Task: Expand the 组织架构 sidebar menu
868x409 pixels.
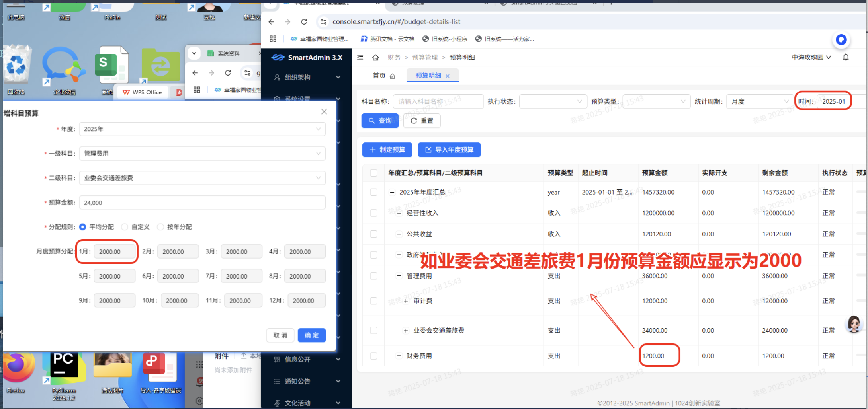Action: click(x=307, y=77)
